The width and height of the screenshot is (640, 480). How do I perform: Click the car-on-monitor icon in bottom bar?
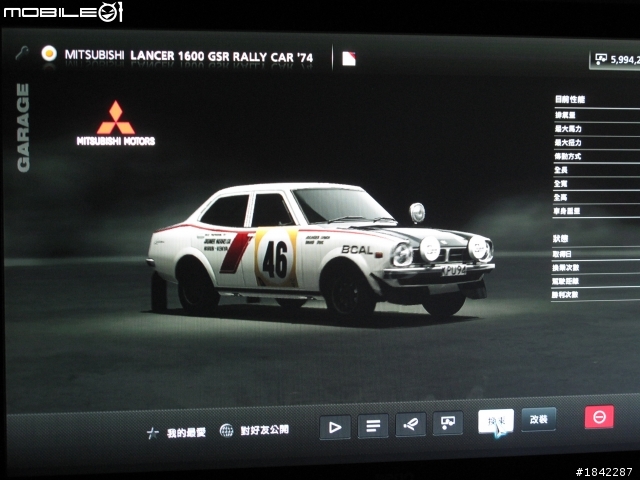[448, 422]
